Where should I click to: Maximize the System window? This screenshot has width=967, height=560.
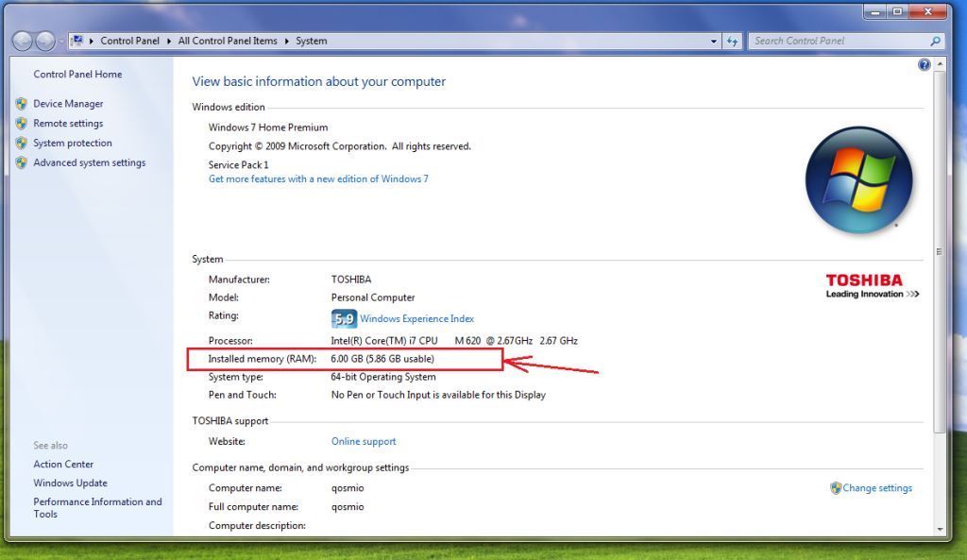(x=897, y=11)
